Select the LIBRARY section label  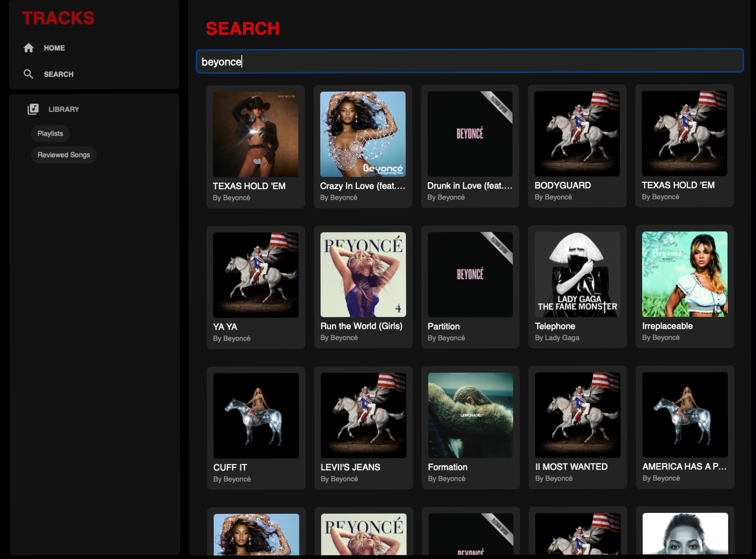click(x=64, y=109)
